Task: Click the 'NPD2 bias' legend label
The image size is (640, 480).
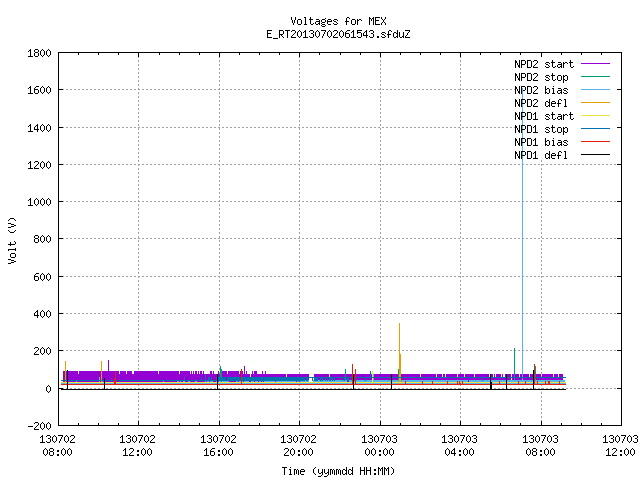Action: coord(541,90)
